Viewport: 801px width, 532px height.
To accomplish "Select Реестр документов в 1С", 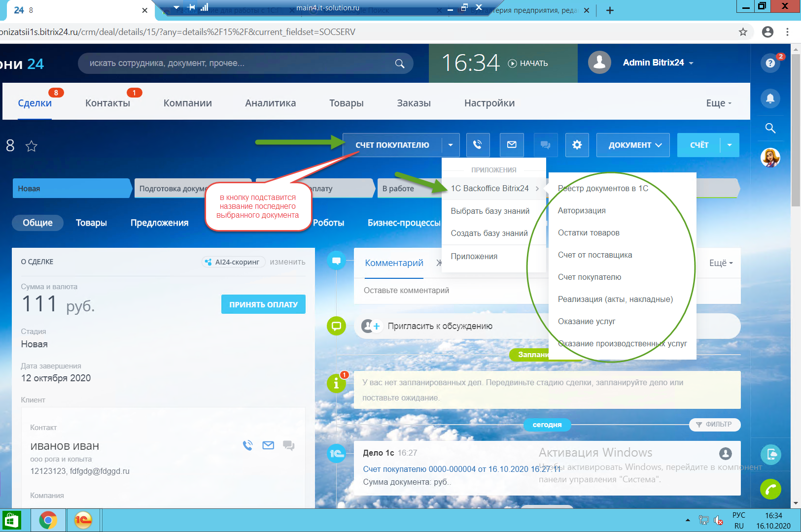I will pos(603,188).
